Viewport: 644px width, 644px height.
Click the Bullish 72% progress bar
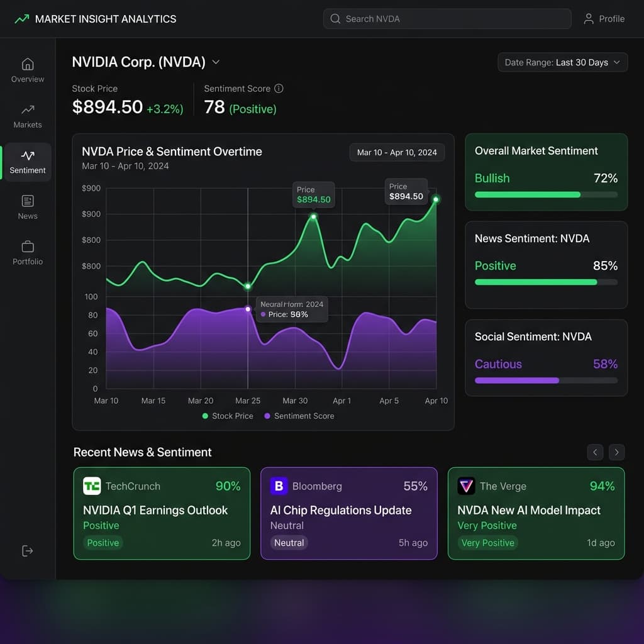547,195
